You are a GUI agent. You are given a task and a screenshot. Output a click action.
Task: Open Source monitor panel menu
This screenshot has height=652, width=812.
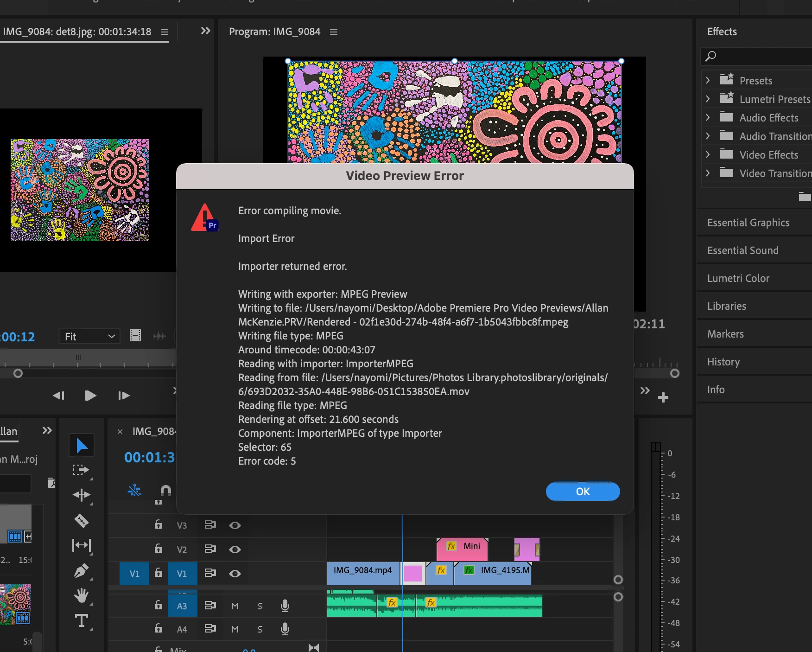(164, 32)
